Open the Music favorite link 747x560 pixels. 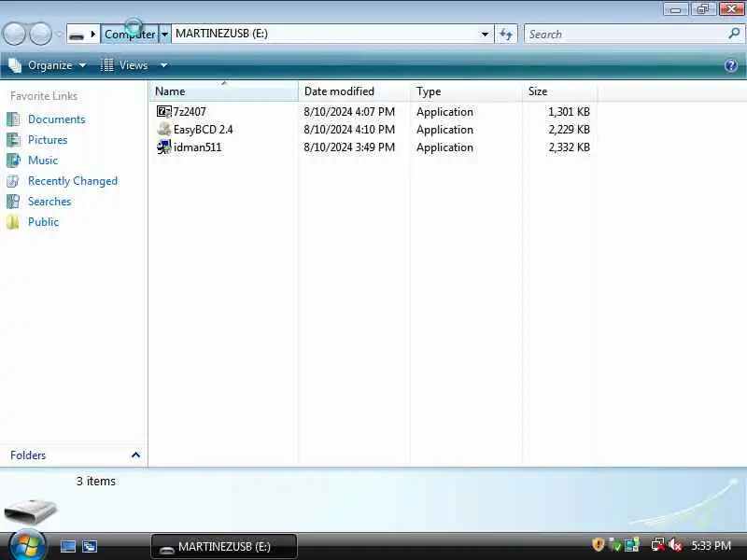[43, 160]
